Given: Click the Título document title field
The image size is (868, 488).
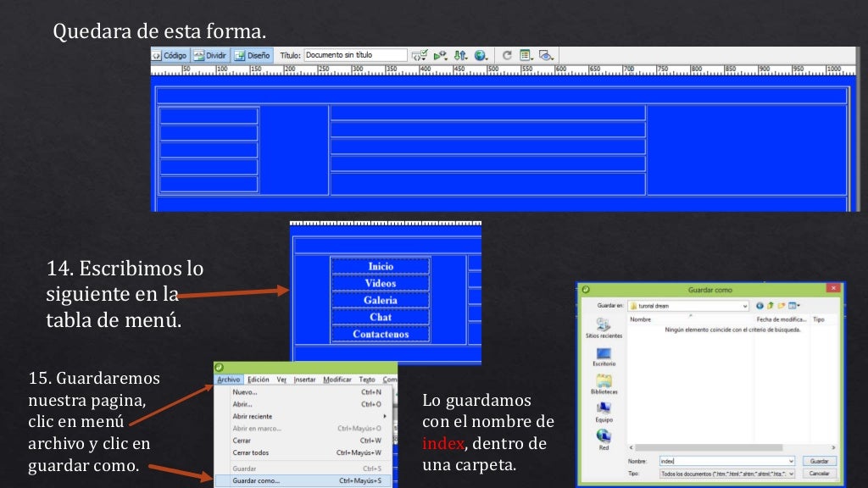Looking at the screenshot, I should (355, 55).
